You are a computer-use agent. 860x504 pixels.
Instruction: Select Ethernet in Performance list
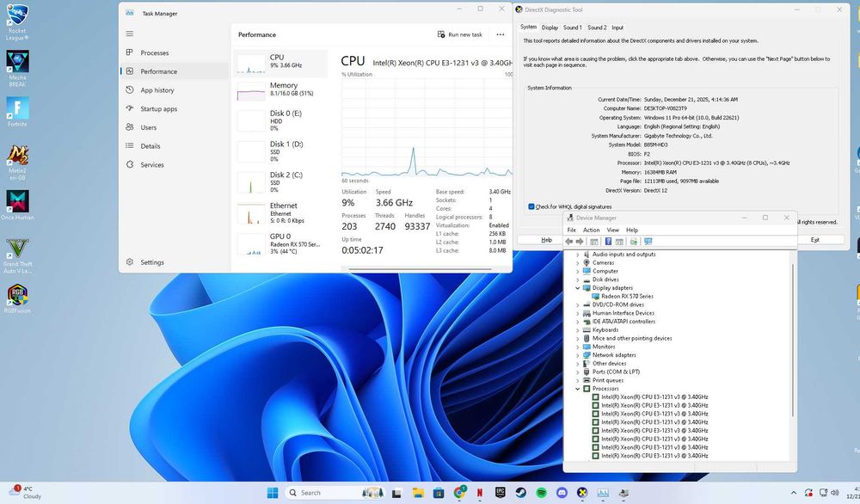pyautogui.click(x=280, y=212)
